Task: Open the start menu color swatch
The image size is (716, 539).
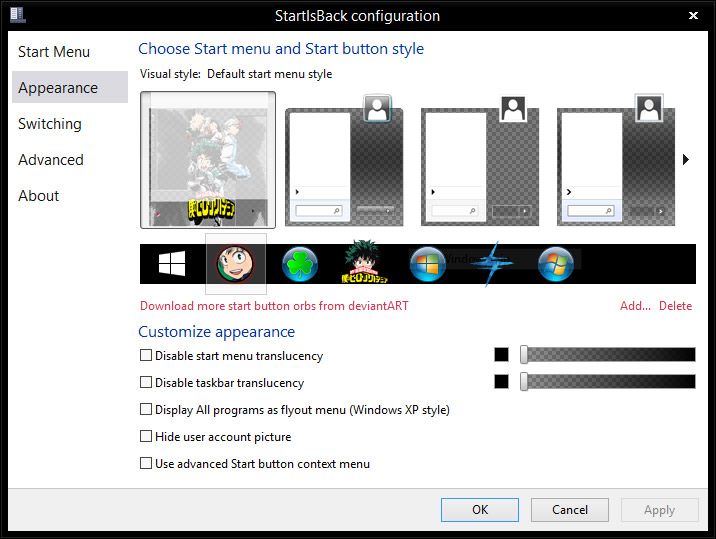Action: pos(501,354)
